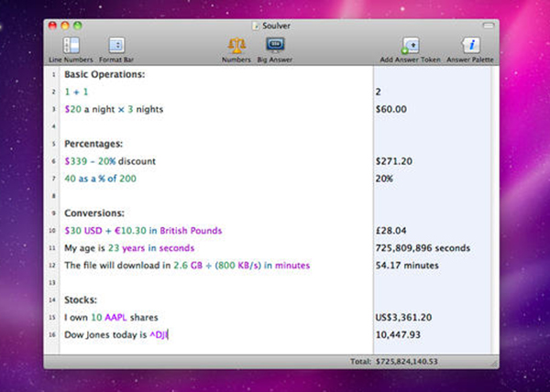The image size is (550, 392).
Task: Select the answer '54.17 minutes'
Action: pos(407,266)
